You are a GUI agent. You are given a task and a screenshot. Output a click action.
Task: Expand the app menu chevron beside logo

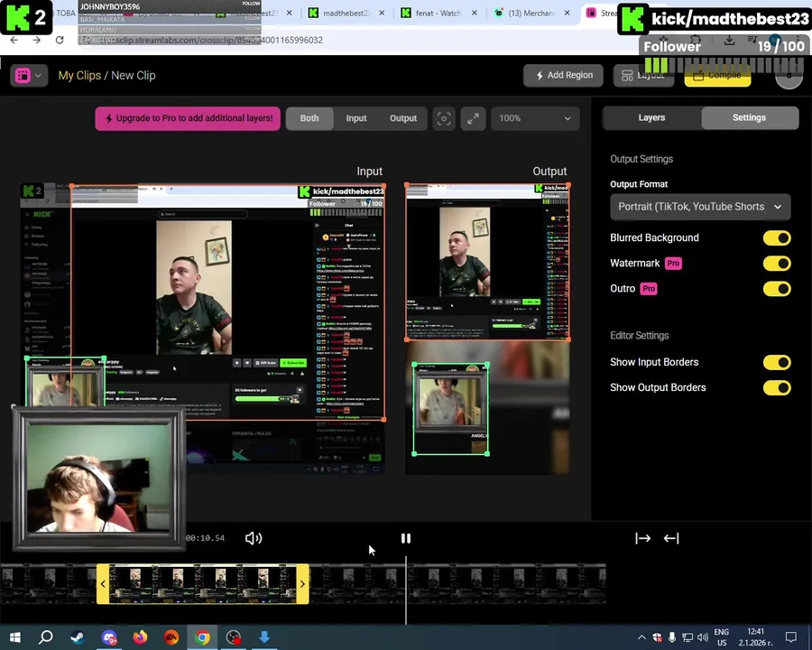point(38,76)
